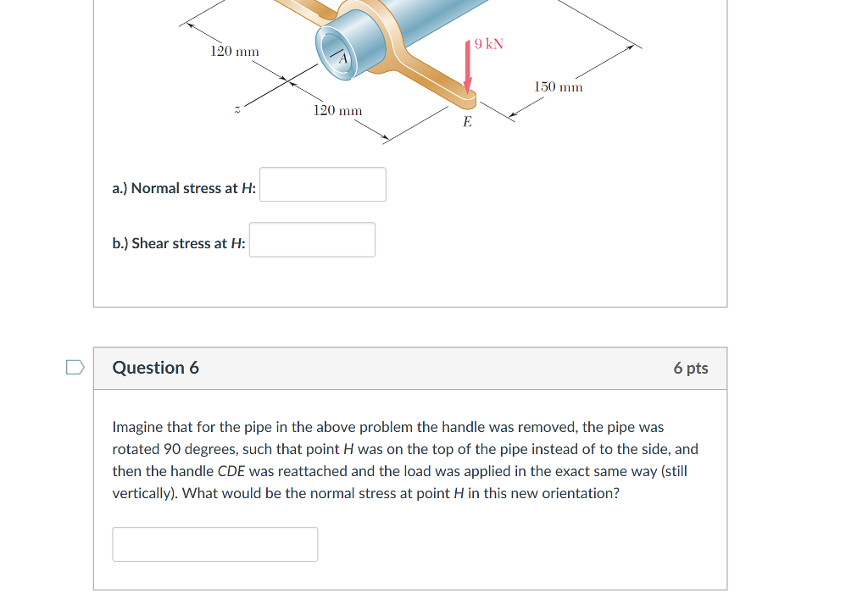Click the z axis label in the diagram
Viewport: 868px width, 599px height.
(236, 108)
